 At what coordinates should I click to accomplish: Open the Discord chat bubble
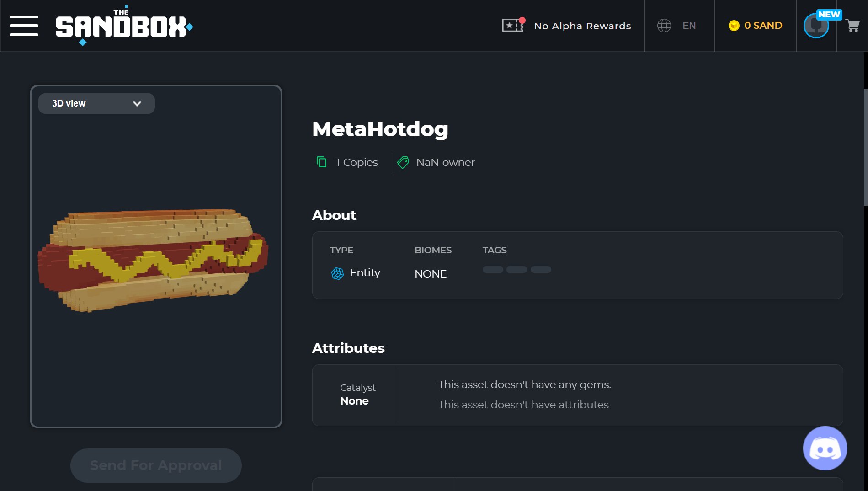coord(825,448)
